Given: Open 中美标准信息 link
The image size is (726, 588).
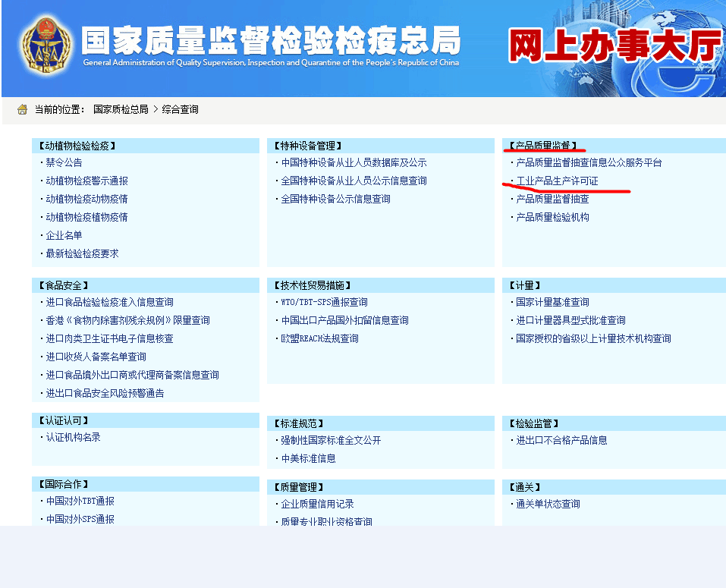Looking at the screenshot, I should click(x=308, y=458).
